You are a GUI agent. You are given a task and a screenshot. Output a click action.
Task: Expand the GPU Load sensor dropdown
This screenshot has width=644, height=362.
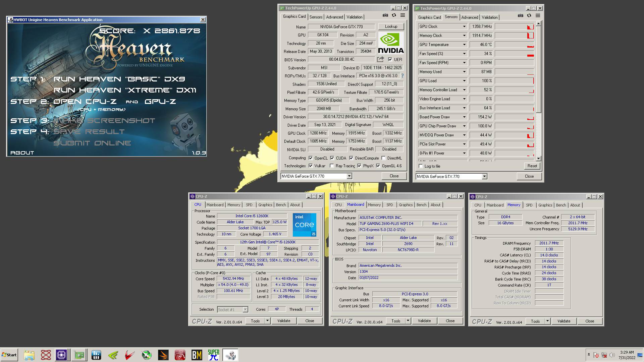pyautogui.click(x=464, y=81)
